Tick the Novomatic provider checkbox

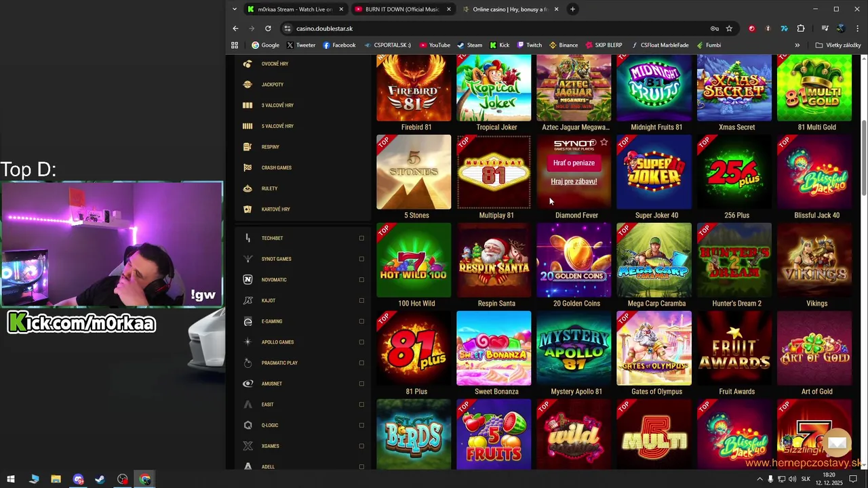361,280
